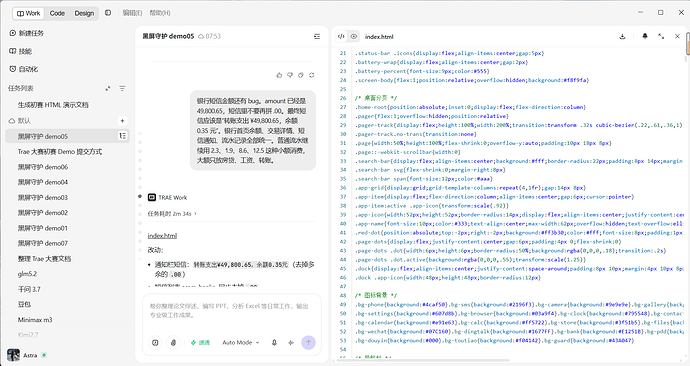Click the bell icon in editor header
Viewport: 690px width, 366px height.
click(645, 37)
